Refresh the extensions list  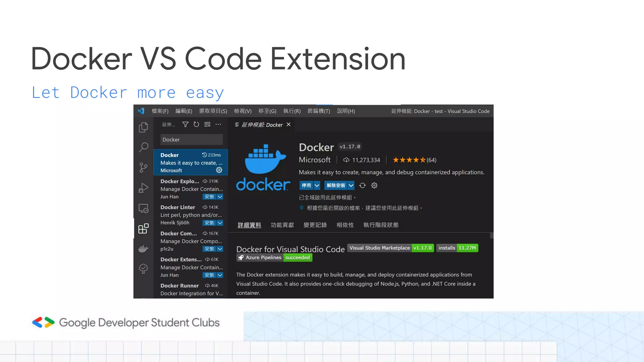click(x=196, y=124)
